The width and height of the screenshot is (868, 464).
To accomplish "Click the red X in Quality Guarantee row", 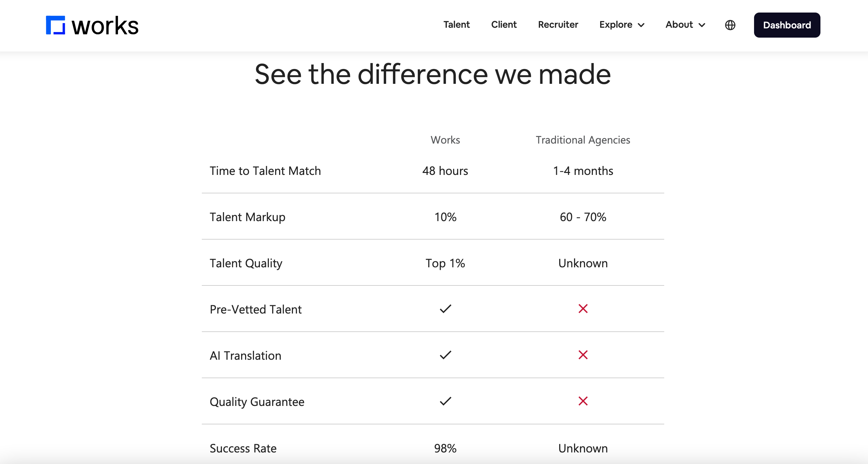I will 583,401.
